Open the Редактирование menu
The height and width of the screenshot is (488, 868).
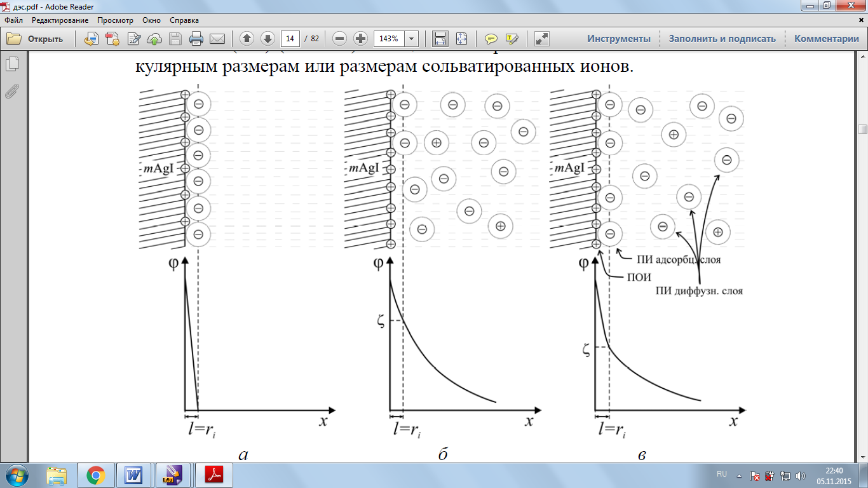pyautogui.click(x=60, y=20)
